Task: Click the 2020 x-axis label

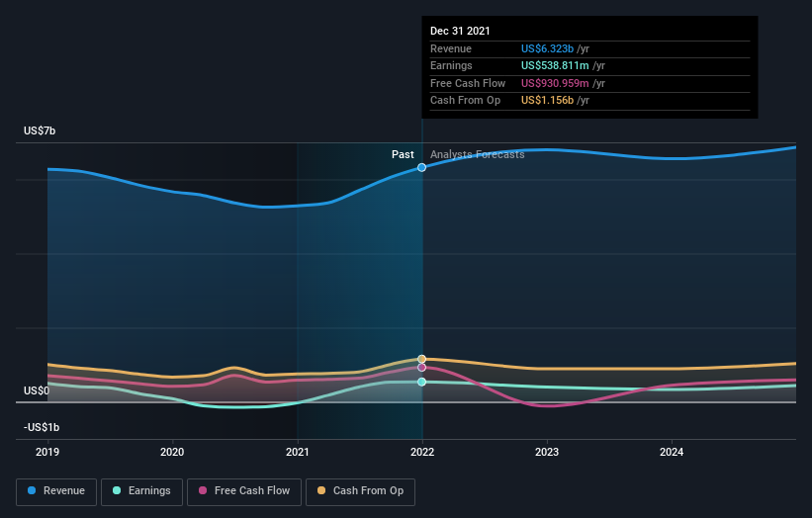Action: [x=172, y=453]
